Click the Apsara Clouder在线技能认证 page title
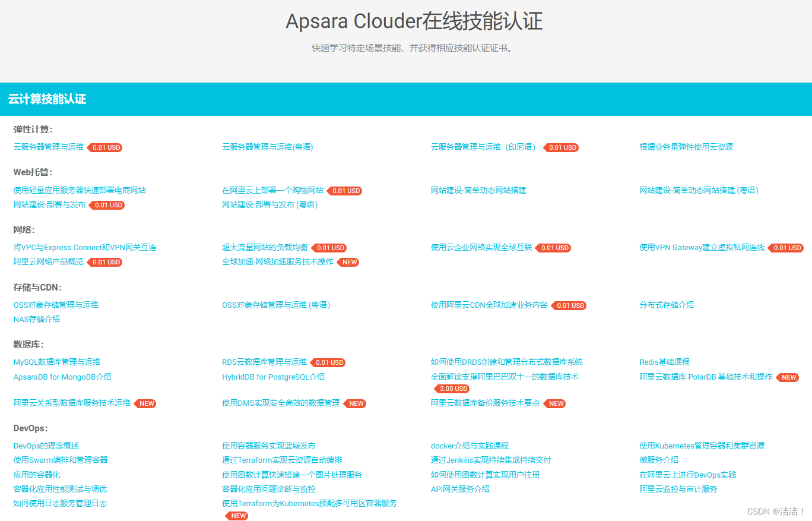Image resolution: width=812 pixels, height=521 pixels. (414, 21)
